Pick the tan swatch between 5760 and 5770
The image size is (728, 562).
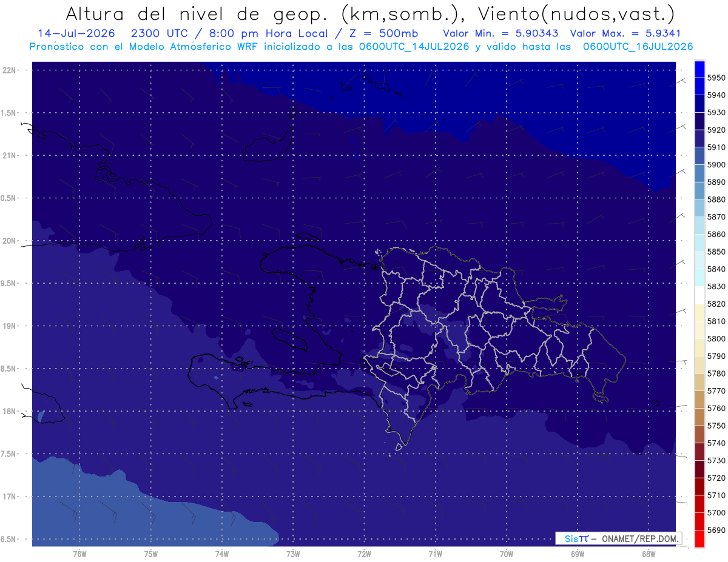pos(699,400)
